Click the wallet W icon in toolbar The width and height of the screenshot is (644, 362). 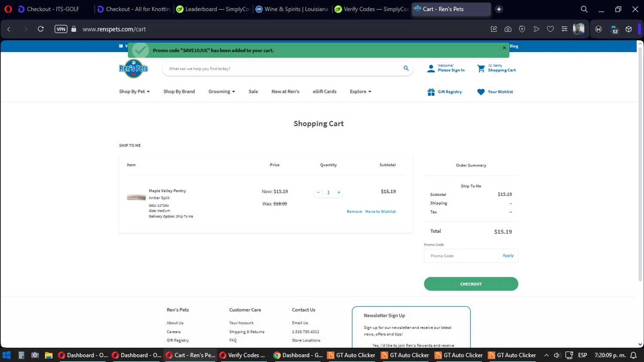point(598,29)
